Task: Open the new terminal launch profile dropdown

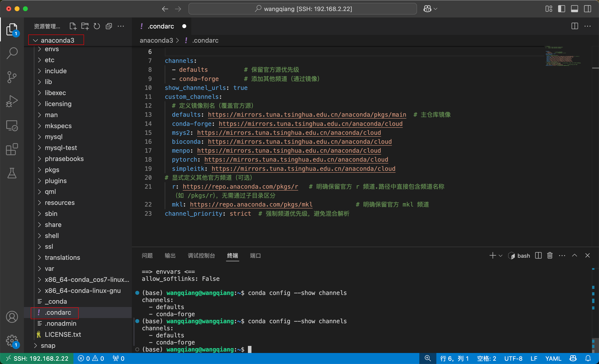Action: pyautogui.click(x=501, y=256)
